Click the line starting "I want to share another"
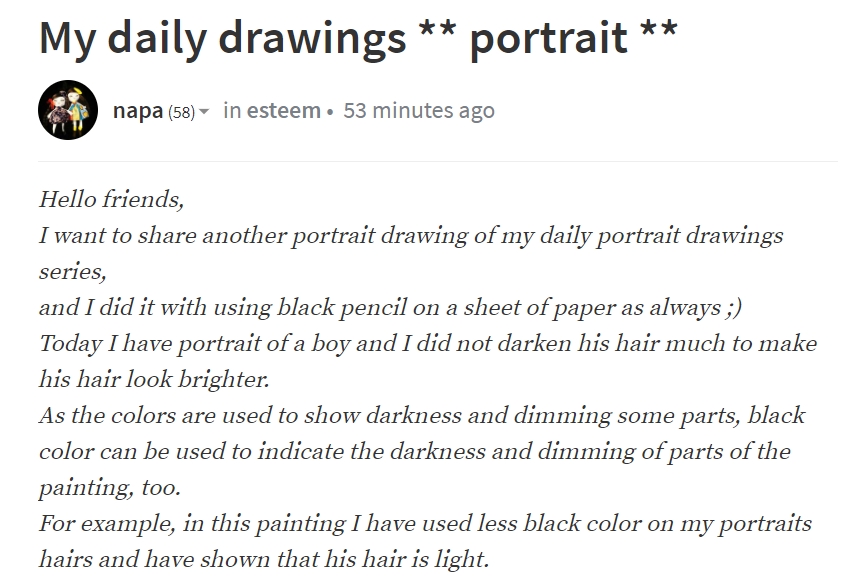Screen dimensions: 858x577 pyautogui.click(x=410, y=236)
